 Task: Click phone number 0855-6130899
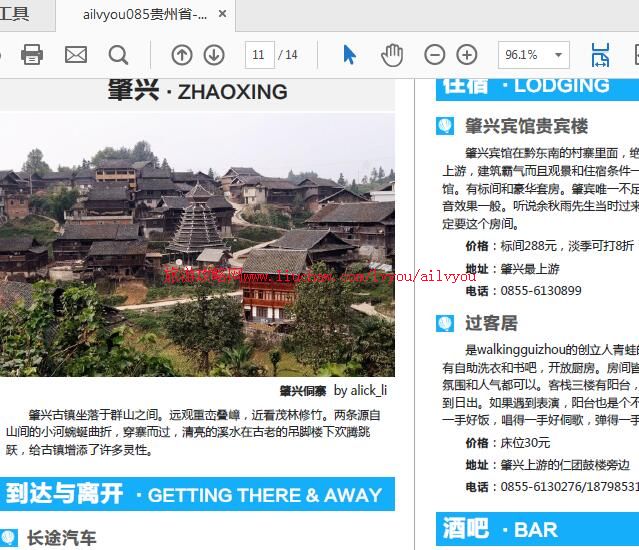540,291
